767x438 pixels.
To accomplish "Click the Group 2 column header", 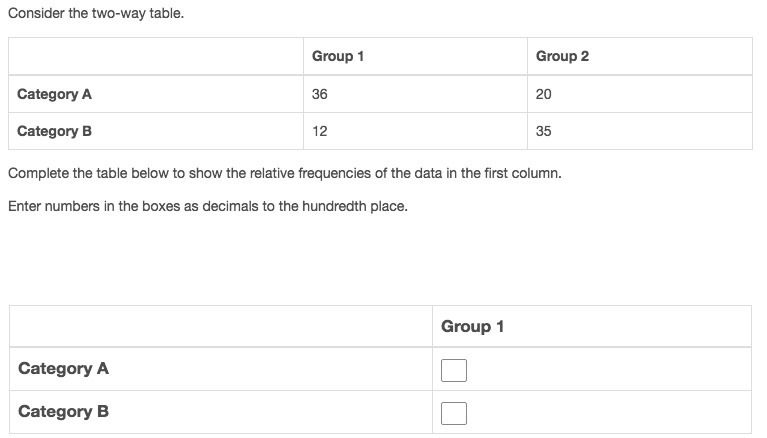I will 562,56.
